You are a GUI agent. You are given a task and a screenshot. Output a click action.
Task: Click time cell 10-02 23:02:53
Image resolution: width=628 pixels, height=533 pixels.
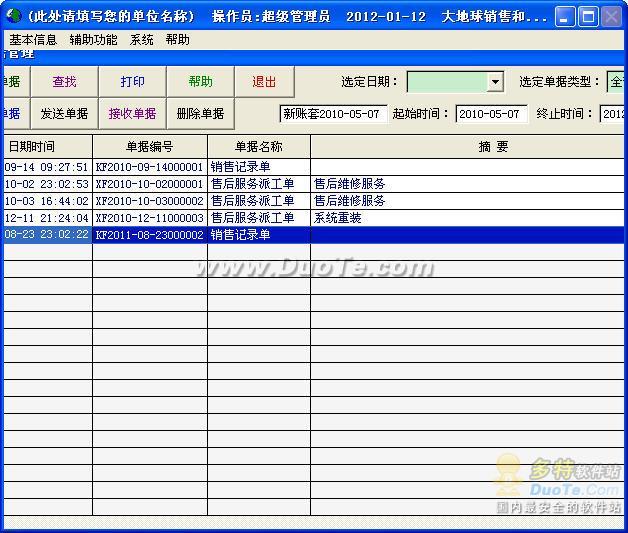pyautogui.click(x=48, y=184)
